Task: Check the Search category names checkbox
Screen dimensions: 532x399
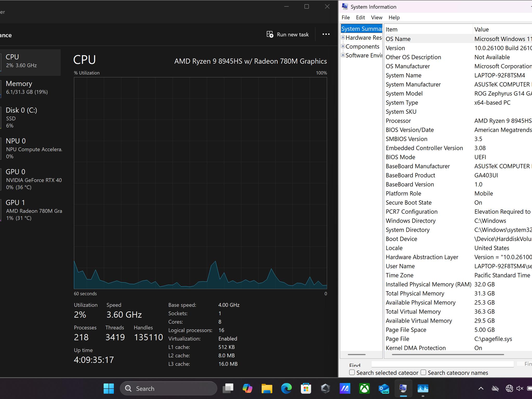Action: (x=423, y=372)
